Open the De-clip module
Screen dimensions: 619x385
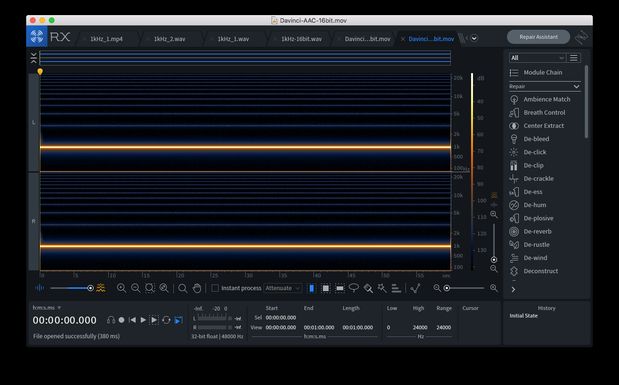click(x=527, y=165)
